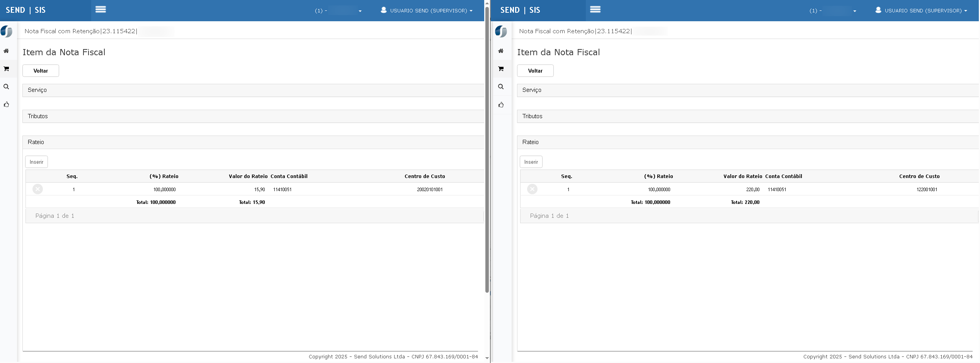Open company (1) dropdown in right window

833,10
